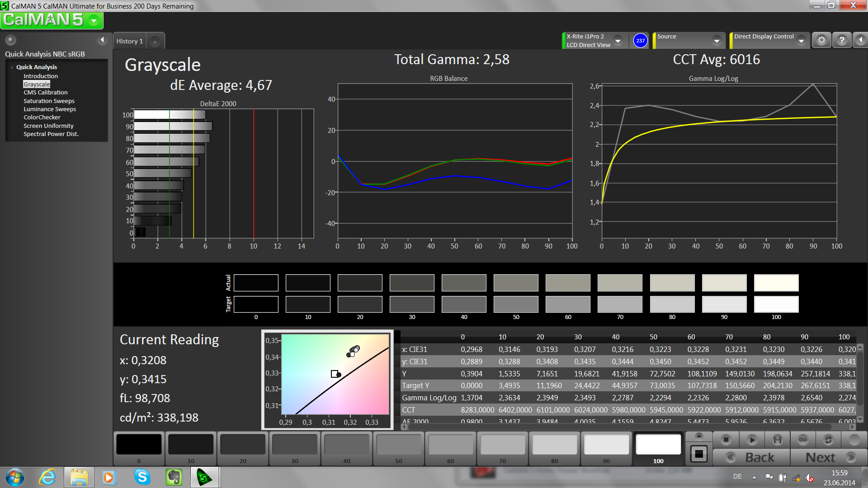Viewport: 868px width, 488px height.
Task: Switch to the History 1 tab
Action: 129,41
